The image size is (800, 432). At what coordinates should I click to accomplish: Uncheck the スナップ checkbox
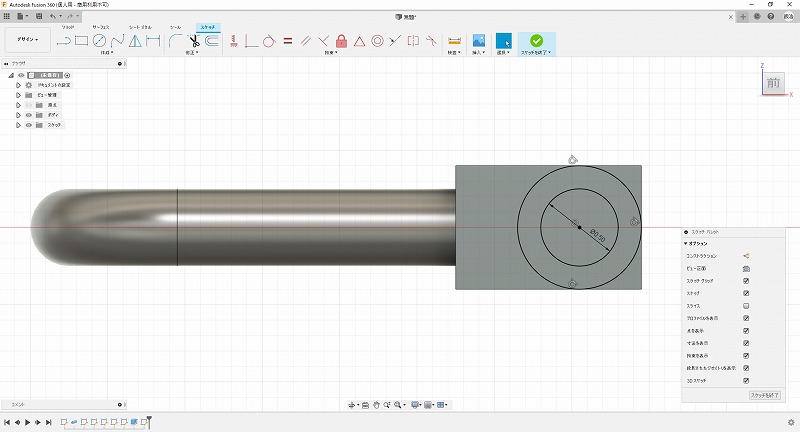pyautogui.click(x=746, y=293)
